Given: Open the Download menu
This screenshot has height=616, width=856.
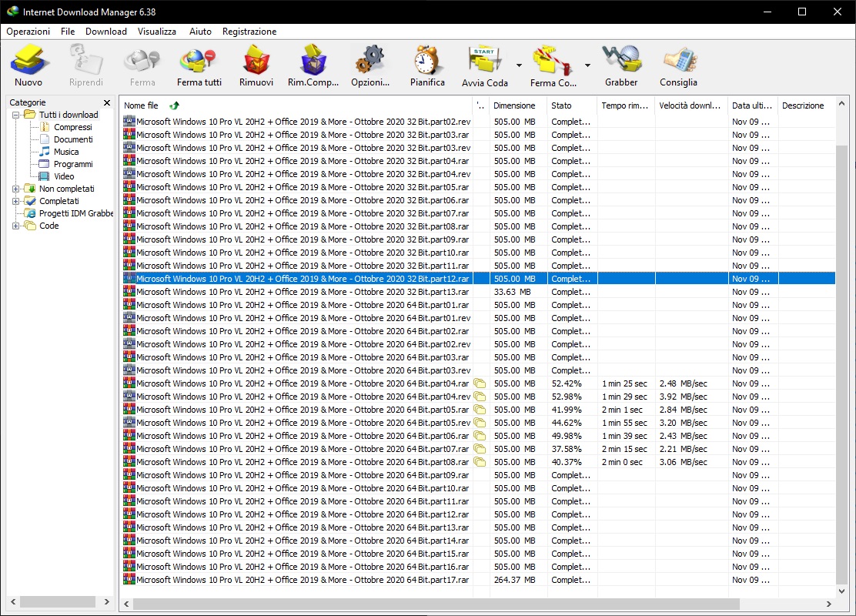Looking at the screenshot, I should pyautogui.click(x=106, y=32).
